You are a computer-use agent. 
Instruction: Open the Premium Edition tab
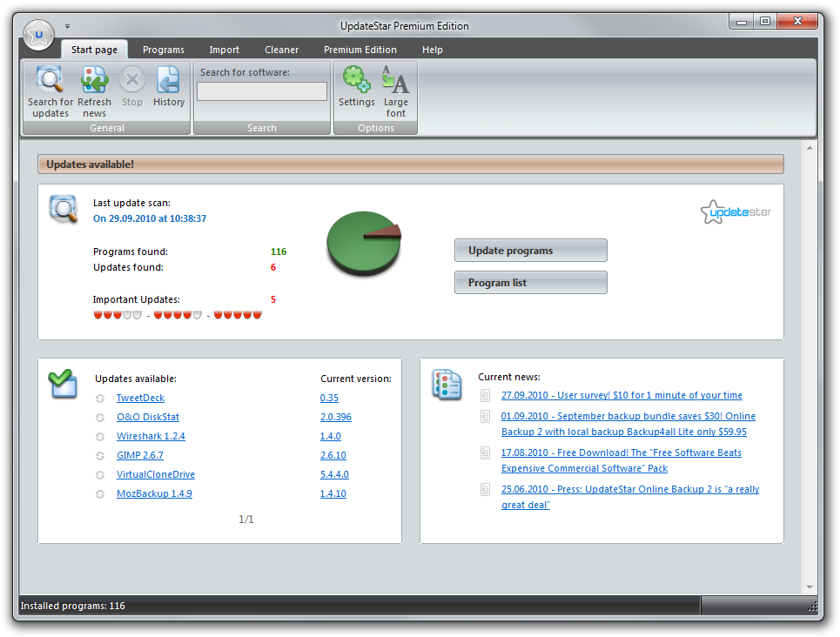tap(360, 50)
